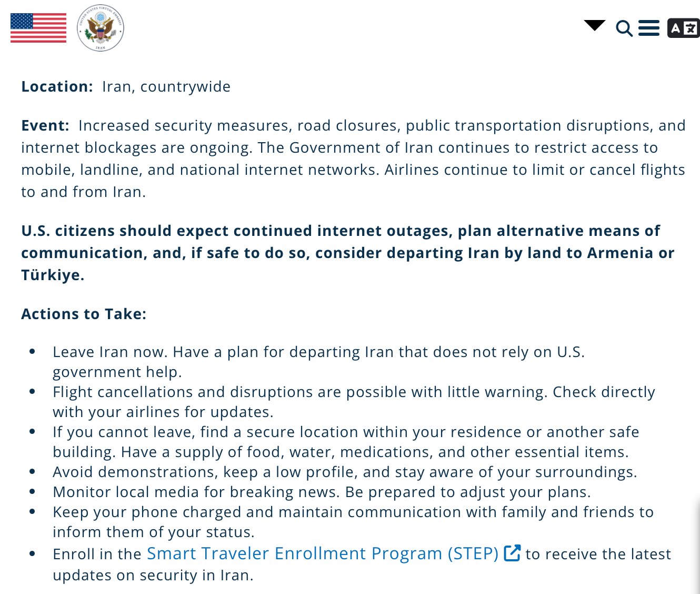Open the menu via the three-line icon
700x594 pixels.
(x=649, y=28)
